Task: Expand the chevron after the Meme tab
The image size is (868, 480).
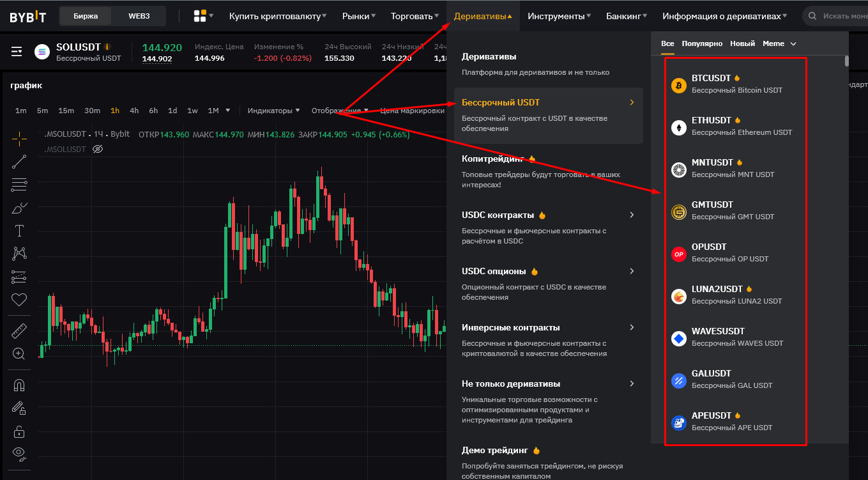Action: (793, 44)
